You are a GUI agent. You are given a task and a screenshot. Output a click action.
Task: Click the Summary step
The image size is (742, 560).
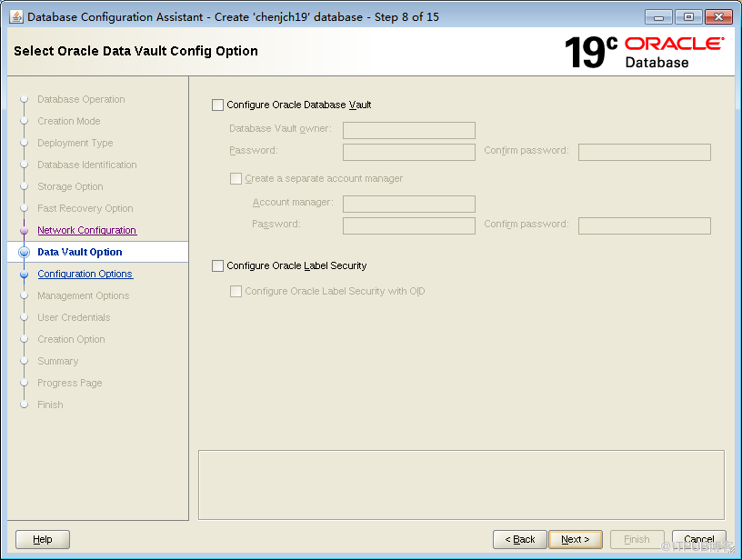(57, 361)
